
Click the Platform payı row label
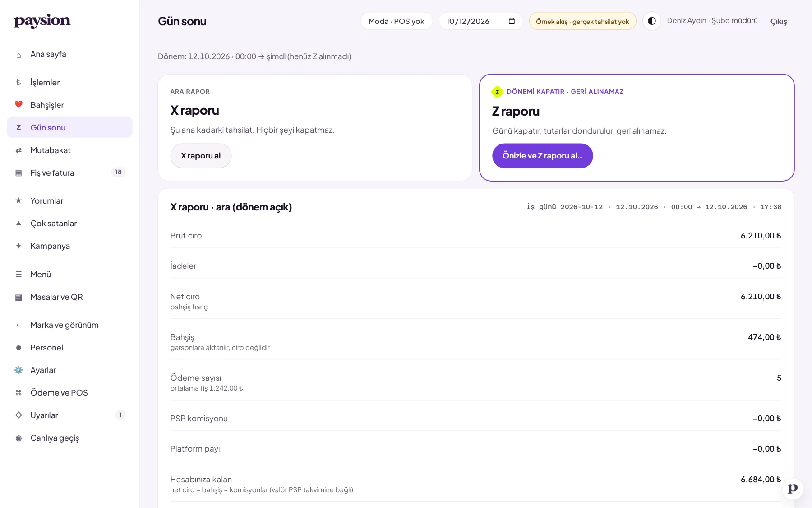point(195,448)
